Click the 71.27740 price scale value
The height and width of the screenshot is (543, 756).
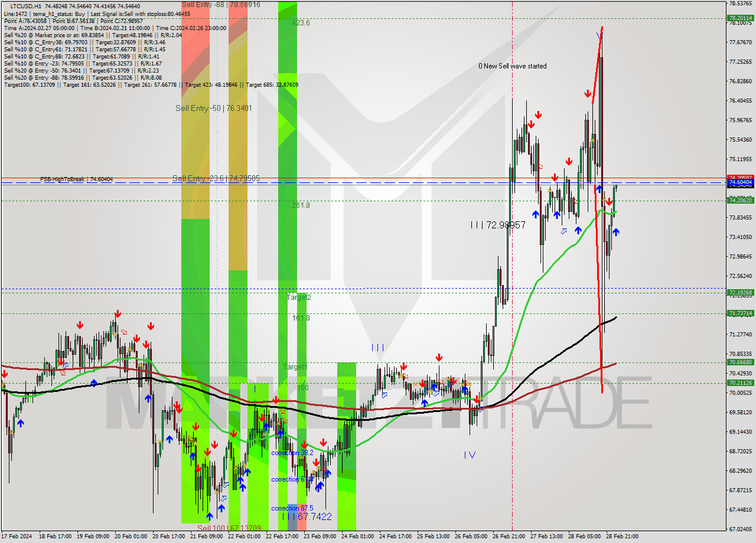[740, 334]
